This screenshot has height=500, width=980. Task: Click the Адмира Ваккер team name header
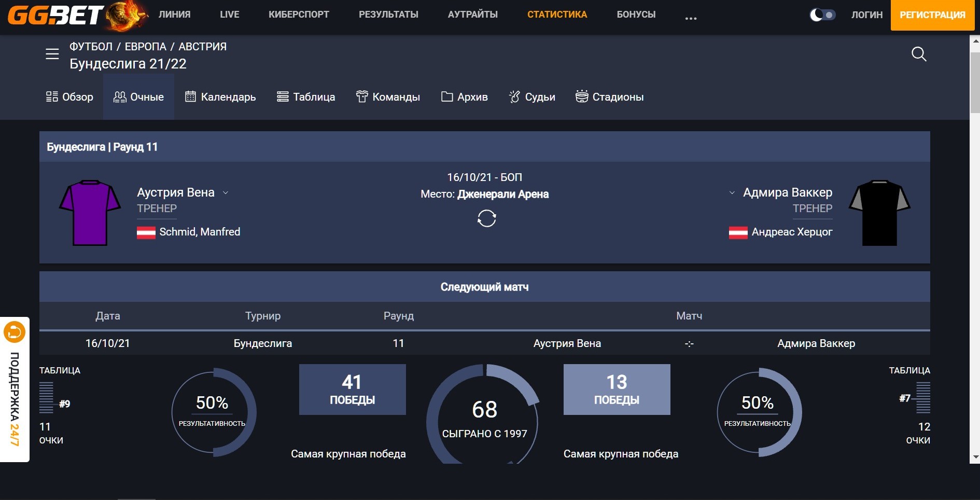coord(788,192)
